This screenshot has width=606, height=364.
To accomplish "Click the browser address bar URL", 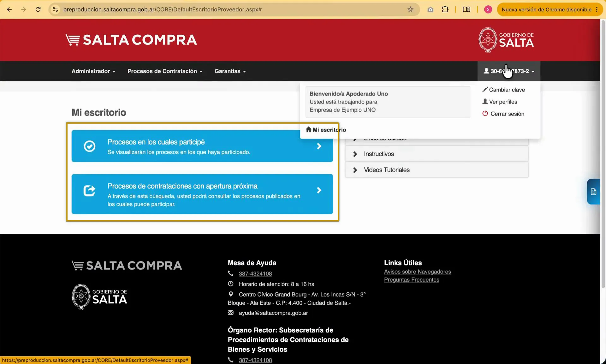I will [x=162, y=9].
